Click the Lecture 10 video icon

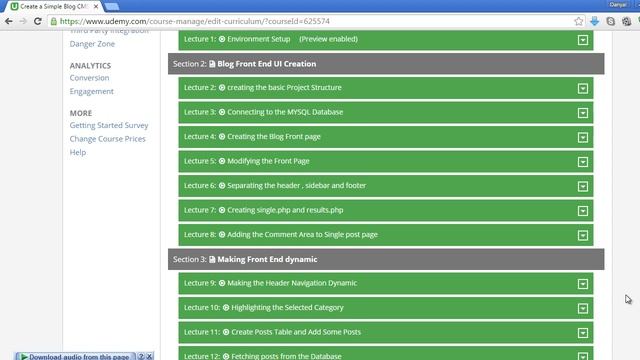pos(226,308)
